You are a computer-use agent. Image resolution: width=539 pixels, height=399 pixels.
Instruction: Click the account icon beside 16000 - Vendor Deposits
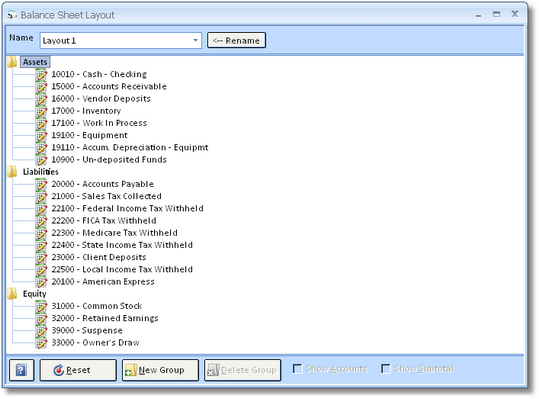coord(41,99)
